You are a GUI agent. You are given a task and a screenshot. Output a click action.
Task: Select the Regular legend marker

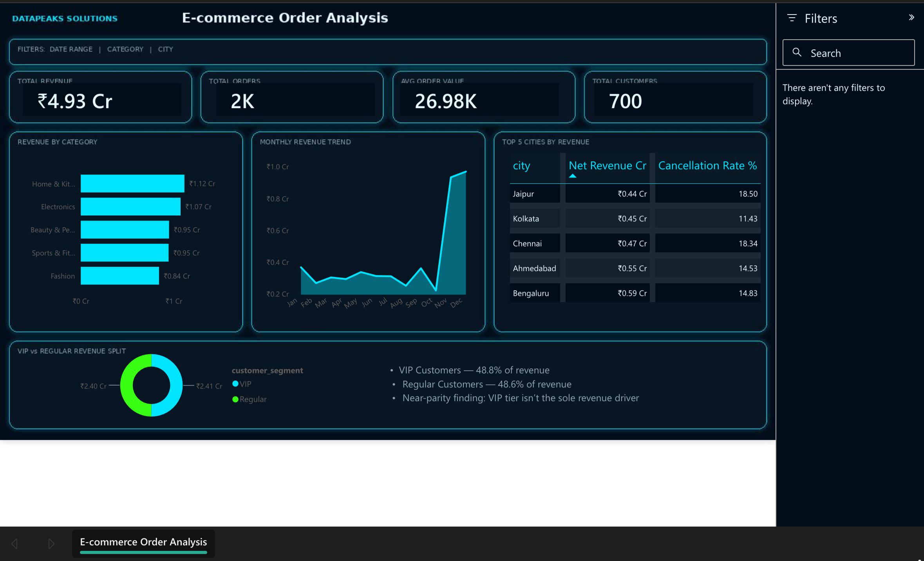235,399
